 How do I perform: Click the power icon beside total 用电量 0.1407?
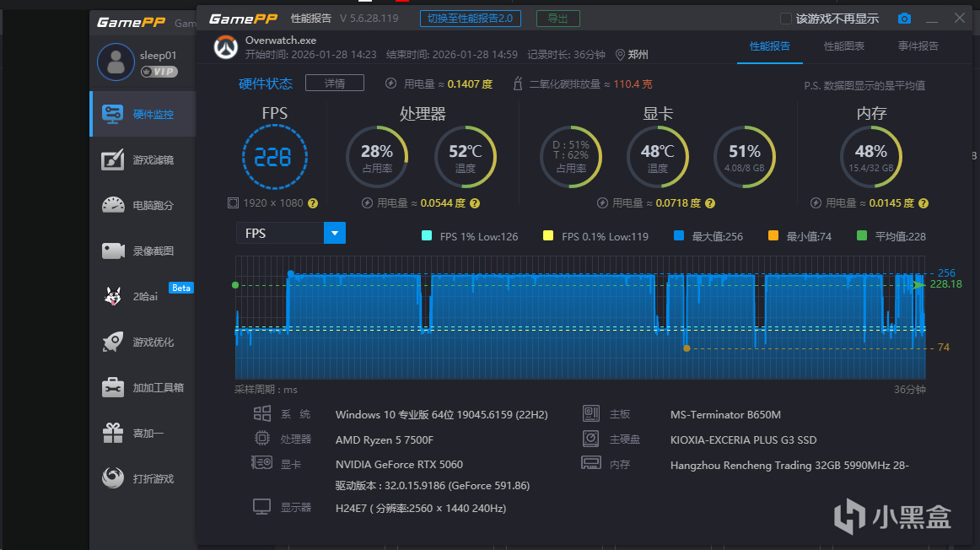tap(390, 84)
